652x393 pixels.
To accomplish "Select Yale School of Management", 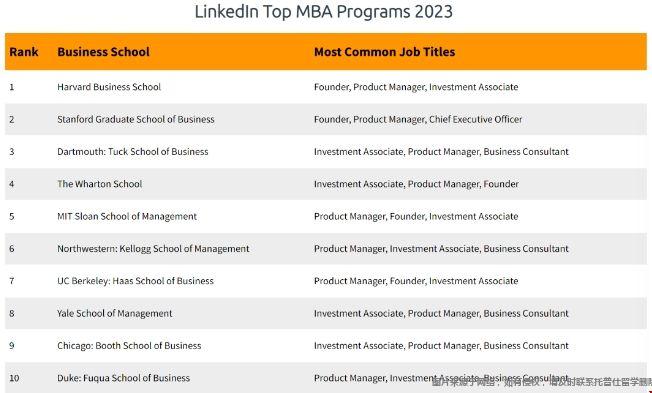I will pyautogui.click(x=114, y=314).
